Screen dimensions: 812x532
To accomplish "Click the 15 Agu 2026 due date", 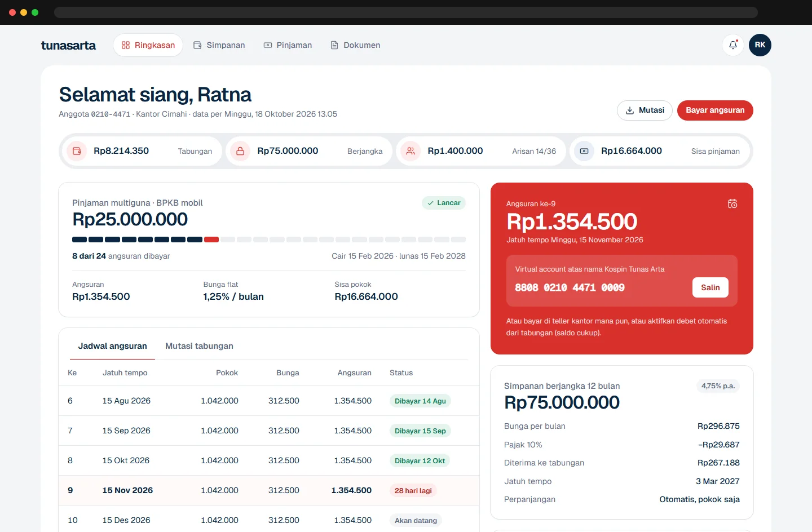I will click(x=126, y=401).
